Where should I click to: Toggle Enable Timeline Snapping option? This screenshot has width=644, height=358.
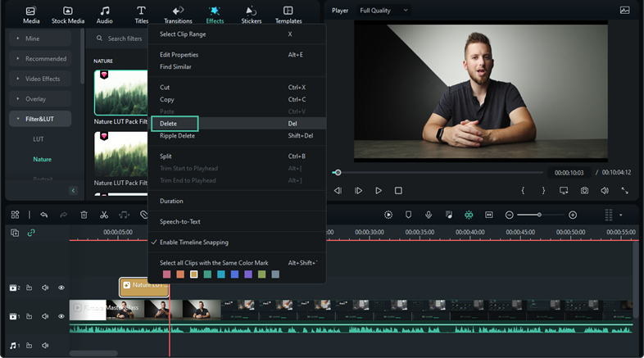point(237,242)
